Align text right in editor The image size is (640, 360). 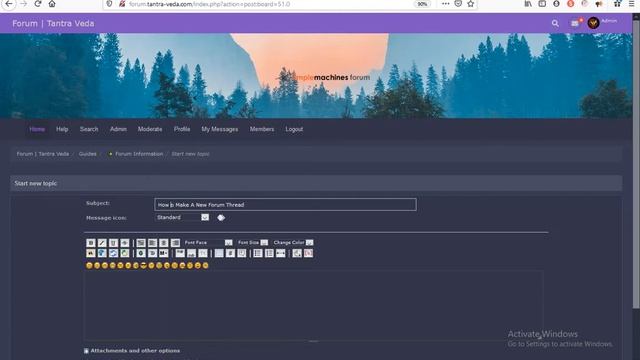(176, 243)
